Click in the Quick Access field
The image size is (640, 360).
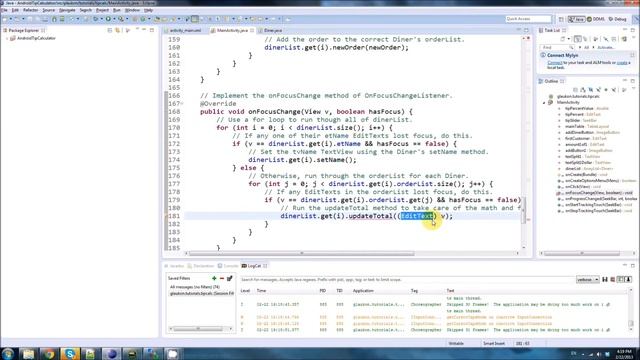tap(529, 19)
